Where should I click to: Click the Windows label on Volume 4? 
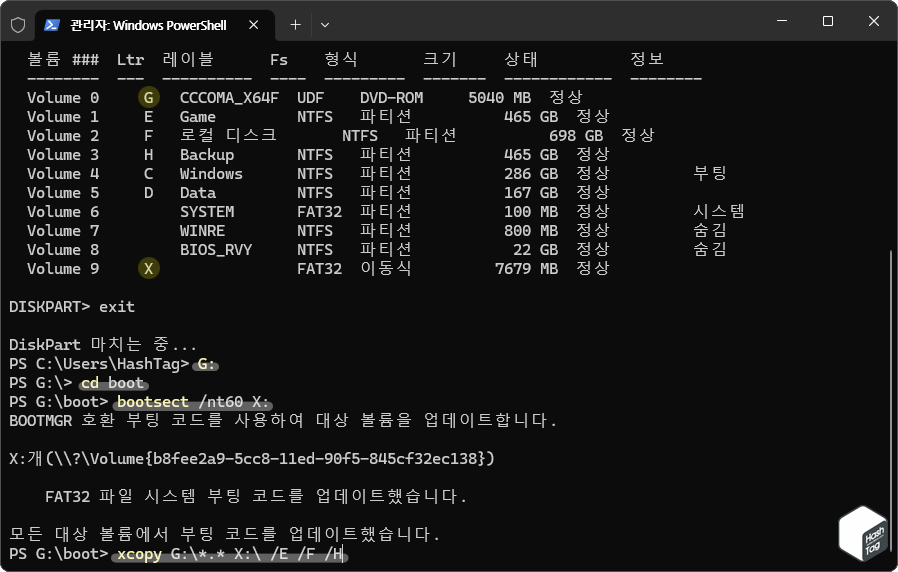211,173
